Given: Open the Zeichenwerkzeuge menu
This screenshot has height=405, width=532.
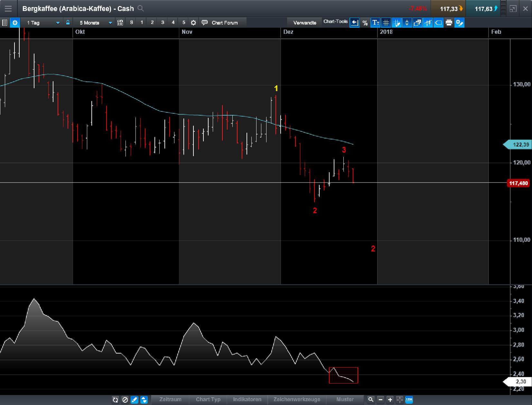Looking at the screenshot, I should tap(297, 400).
